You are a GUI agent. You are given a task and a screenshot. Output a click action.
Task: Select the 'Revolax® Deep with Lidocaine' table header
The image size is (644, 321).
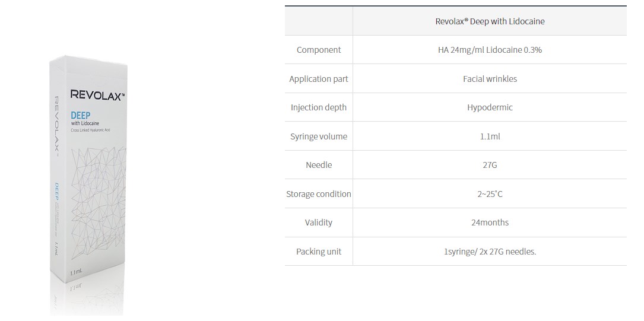point(489,21)
